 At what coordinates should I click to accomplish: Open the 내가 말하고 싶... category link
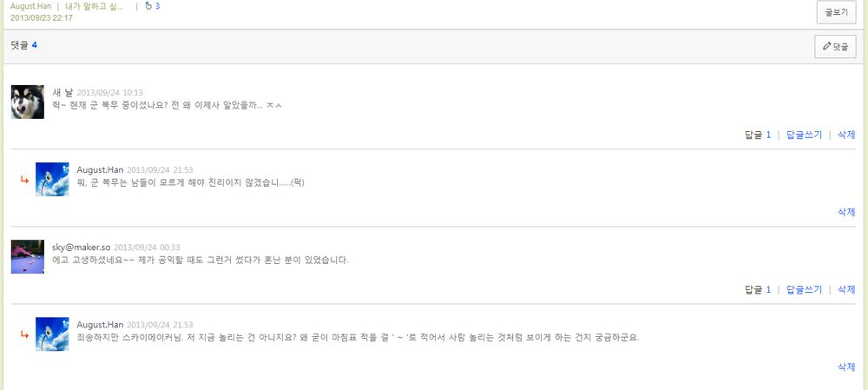[x=100, y=6]
